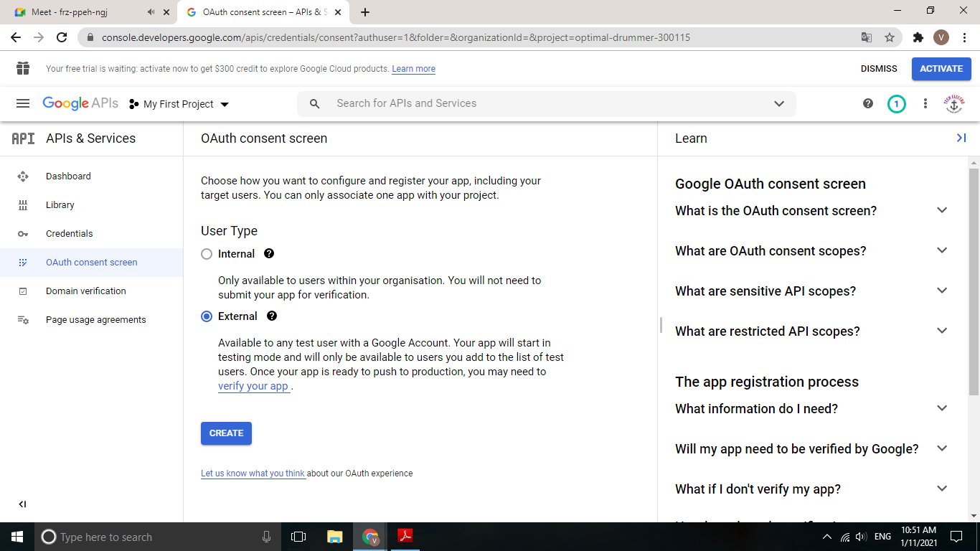
Task: Open the Help question mark icon
Action: (x=868, y=103)
